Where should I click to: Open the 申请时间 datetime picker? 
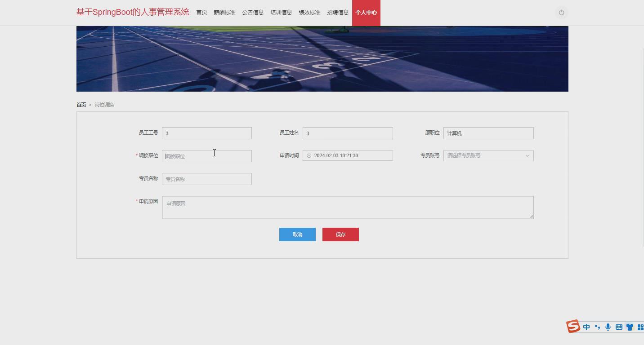click(x=348, y=155)
